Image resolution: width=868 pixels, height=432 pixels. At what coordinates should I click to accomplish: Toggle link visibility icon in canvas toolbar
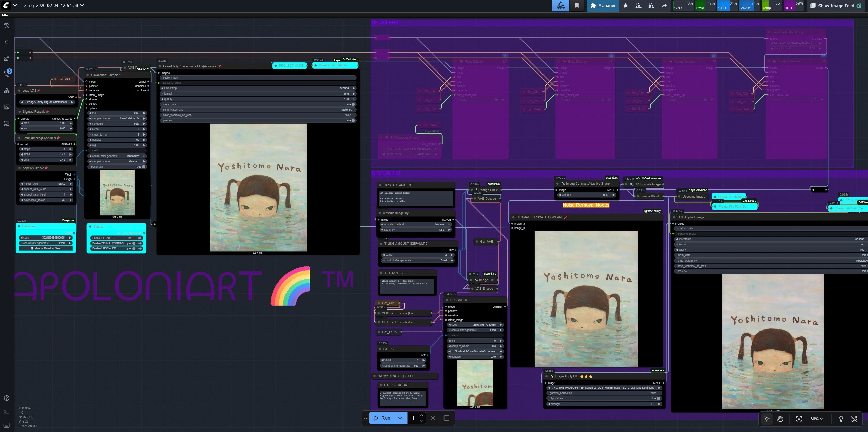pyautogui.click(x=854, y=419)
